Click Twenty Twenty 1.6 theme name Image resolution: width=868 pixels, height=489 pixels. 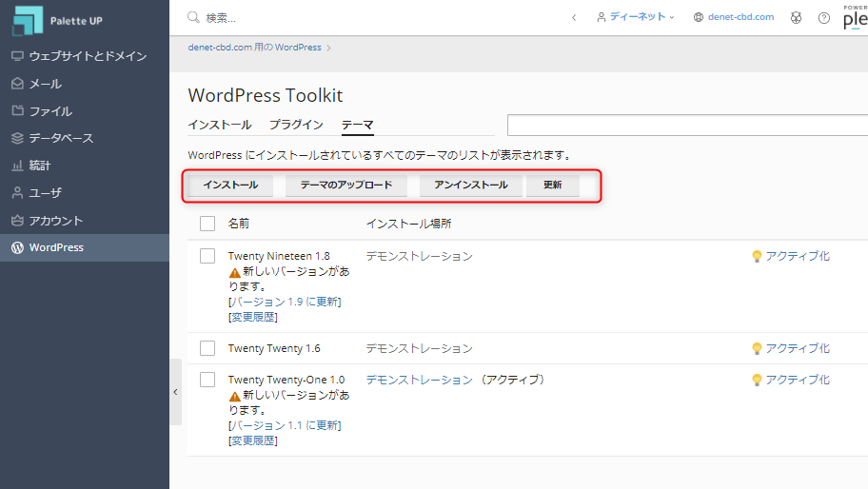click(x=274, y=348)
